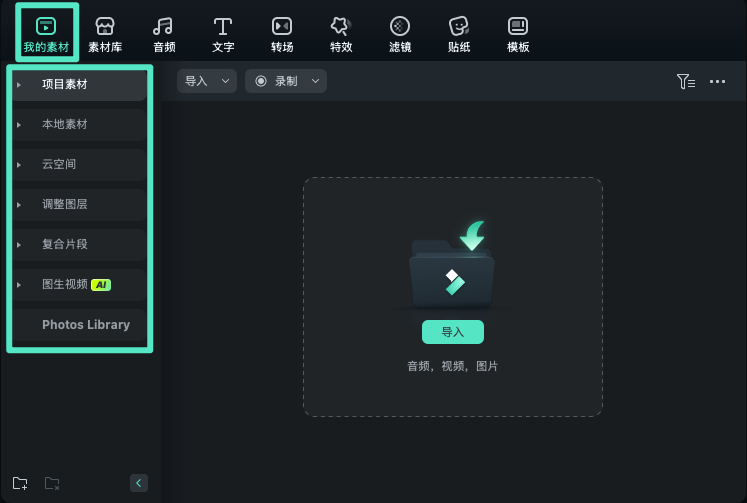Click the record circle icon
Screen dimensions: 747x503
click(x=261, y=81)
